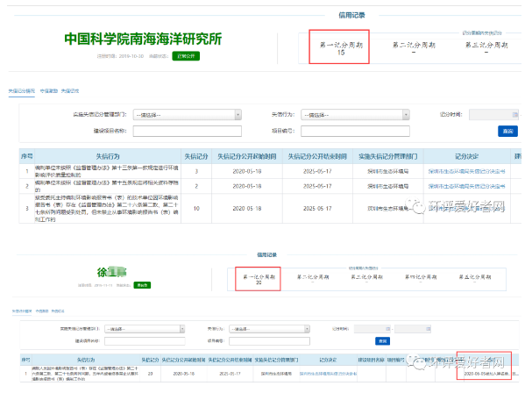532x393 pixels.
Task: Open calendar icon in institute's 记分时间 field
Action: pyautogui.click(x=515, y=115)
